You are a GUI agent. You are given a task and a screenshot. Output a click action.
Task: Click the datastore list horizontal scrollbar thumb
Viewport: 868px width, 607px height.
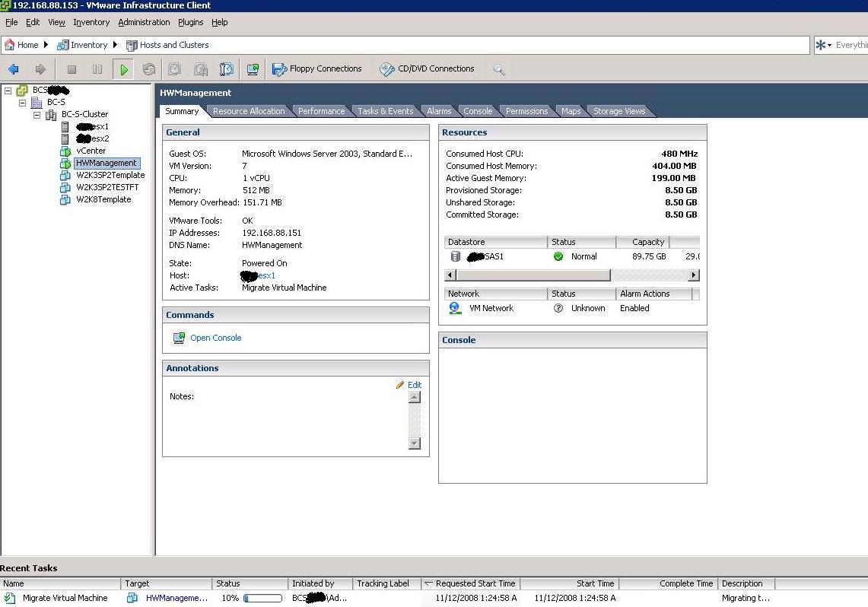pos(533,275)
